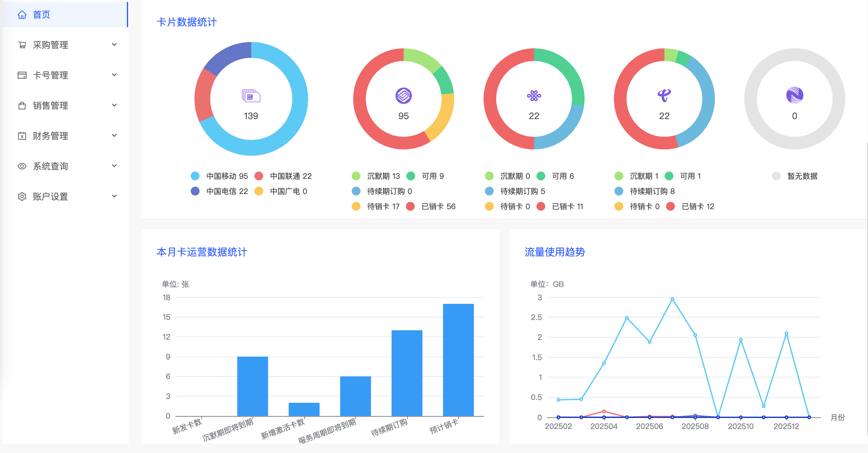Click the China Mobile logo in donut
Viewport: 868px width, 453px height.
[x=403, y=96]
